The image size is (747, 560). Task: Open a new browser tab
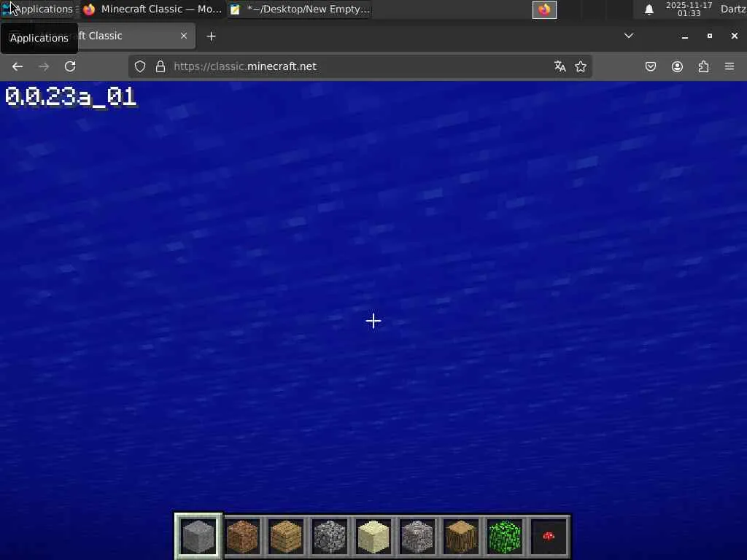[211, 36]
